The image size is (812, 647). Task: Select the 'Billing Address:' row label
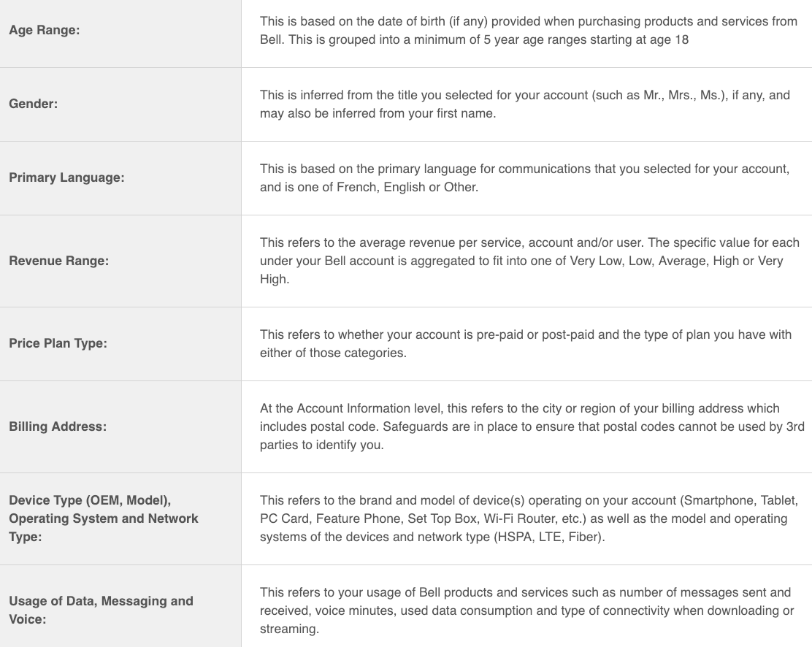click(x=58, y=426)
